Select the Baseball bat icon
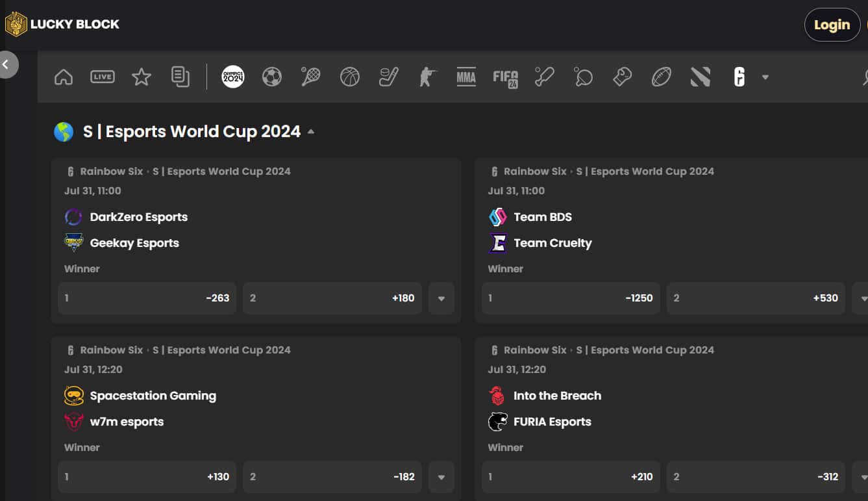Viewport: 868px width, 501px height. tap(545, 77)
